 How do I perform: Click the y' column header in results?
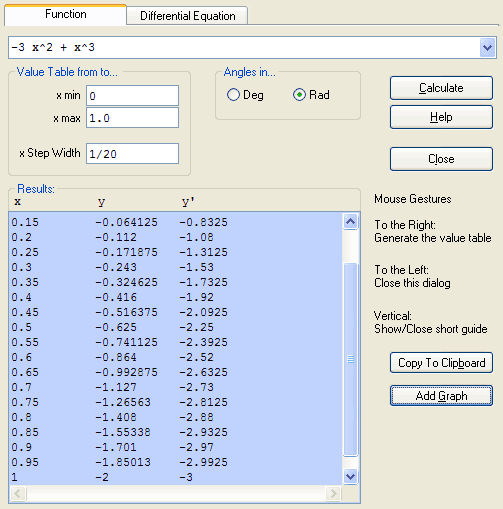click(x=188, y=202)
